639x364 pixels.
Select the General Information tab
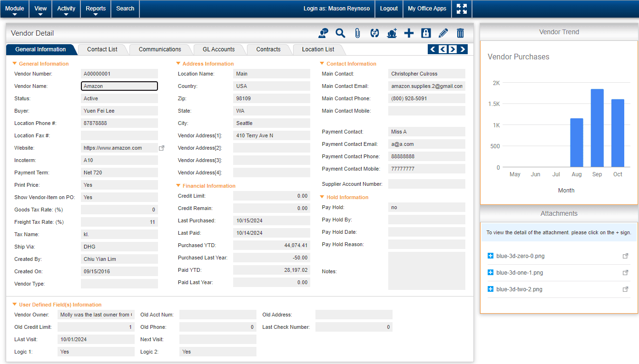click(40, 49)
